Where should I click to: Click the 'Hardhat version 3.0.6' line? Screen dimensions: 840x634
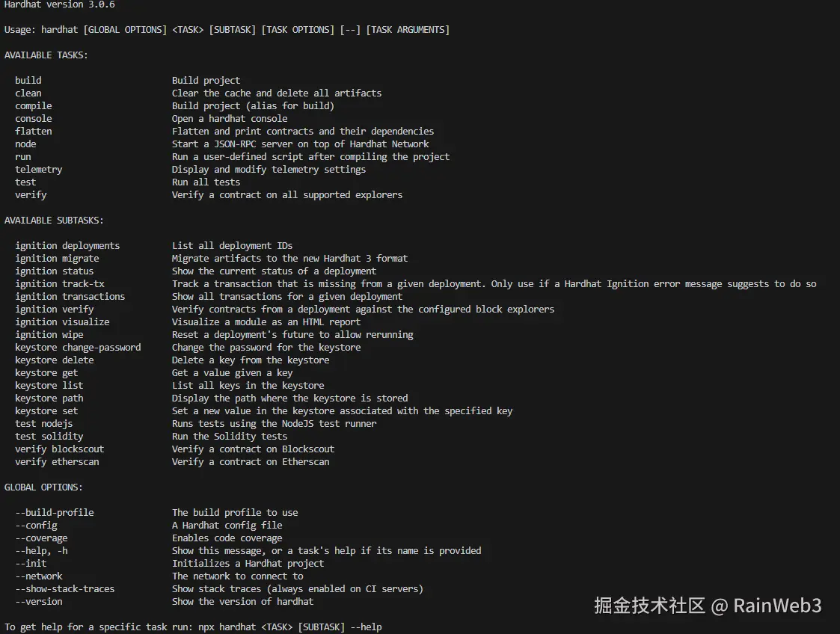[x=60, y=4]
